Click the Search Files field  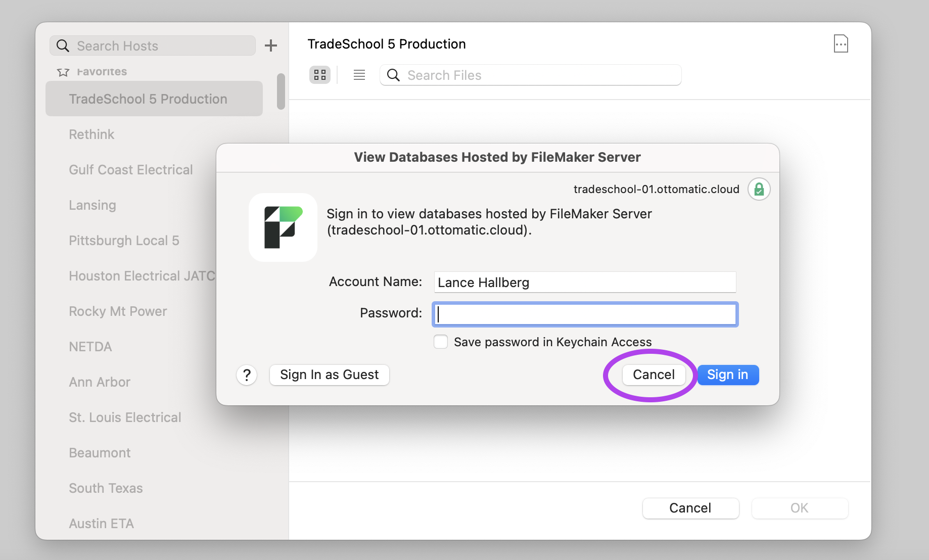[531, 75]
